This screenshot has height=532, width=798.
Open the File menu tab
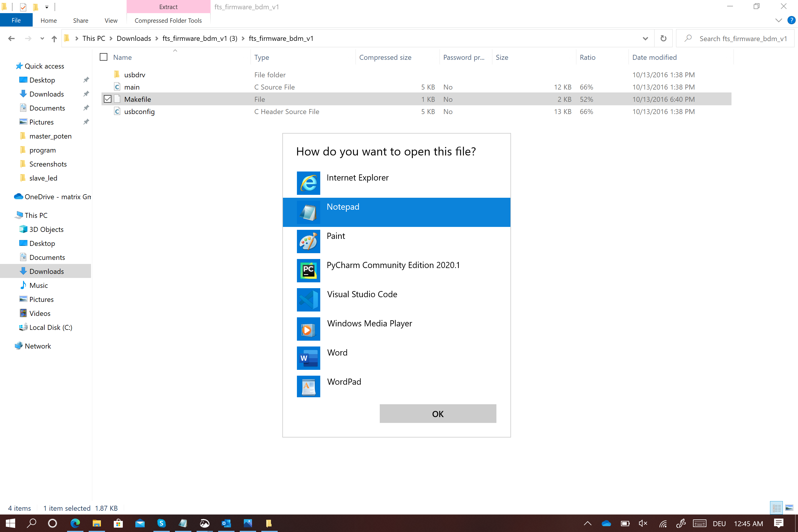(16, 20)
